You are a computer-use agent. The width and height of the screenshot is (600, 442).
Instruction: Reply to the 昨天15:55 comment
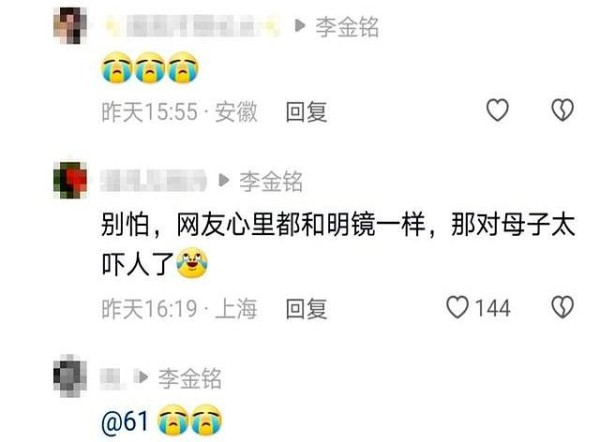coord(306,112)
